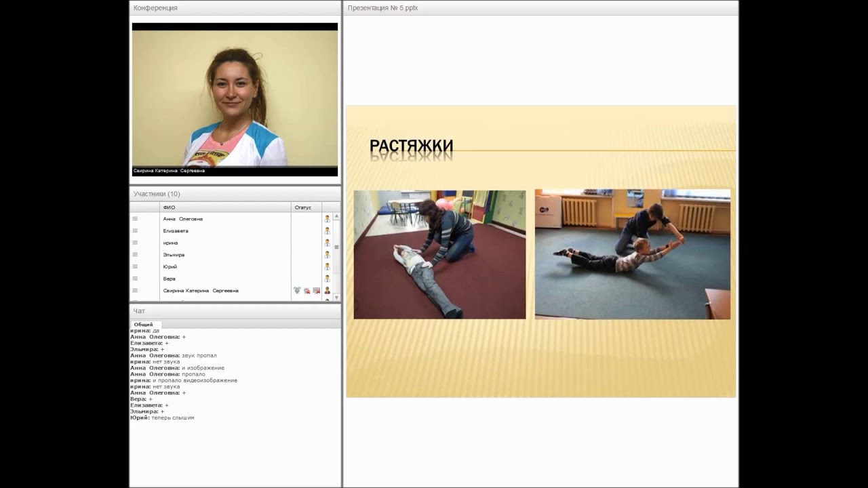Sort participants by the ФИО column header
The image size is (868, 488).
coord(225,207)
